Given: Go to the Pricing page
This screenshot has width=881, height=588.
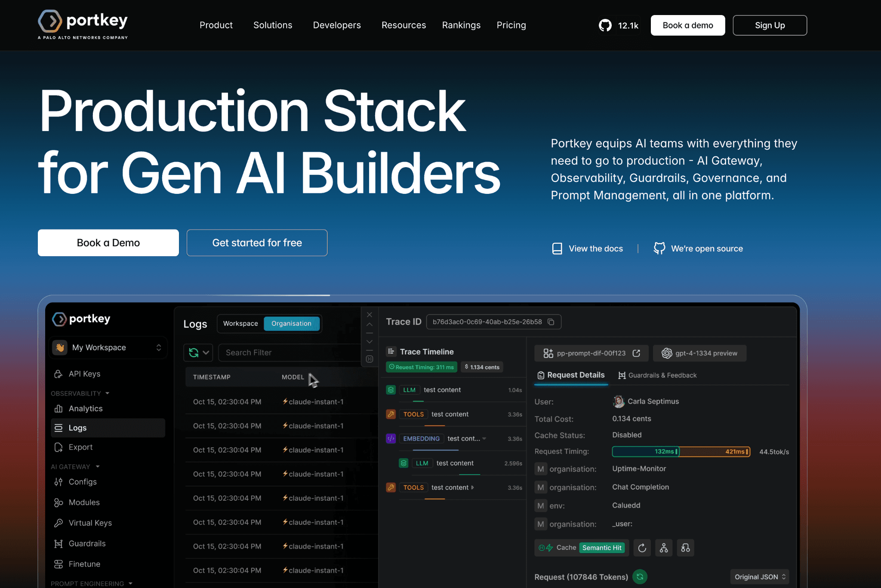Looking at the screenshot, I should 511,25.
